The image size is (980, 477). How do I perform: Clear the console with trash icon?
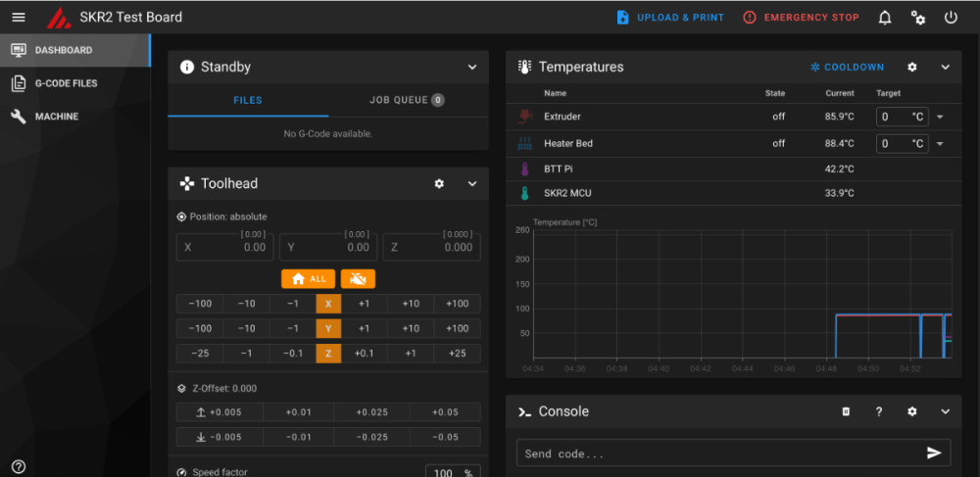[846, 411]
